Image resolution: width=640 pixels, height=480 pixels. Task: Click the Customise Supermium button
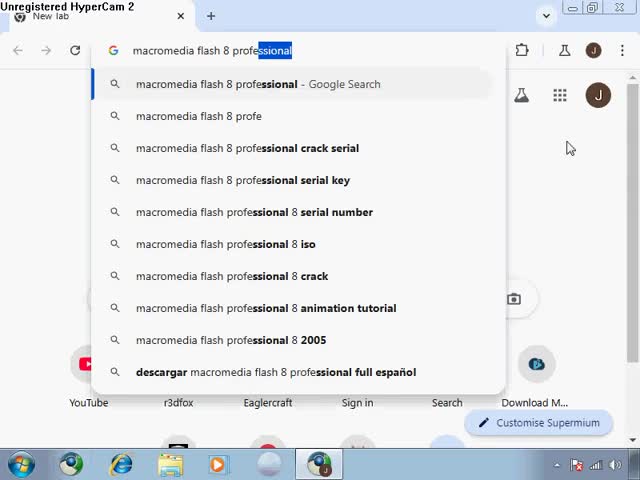538,423
